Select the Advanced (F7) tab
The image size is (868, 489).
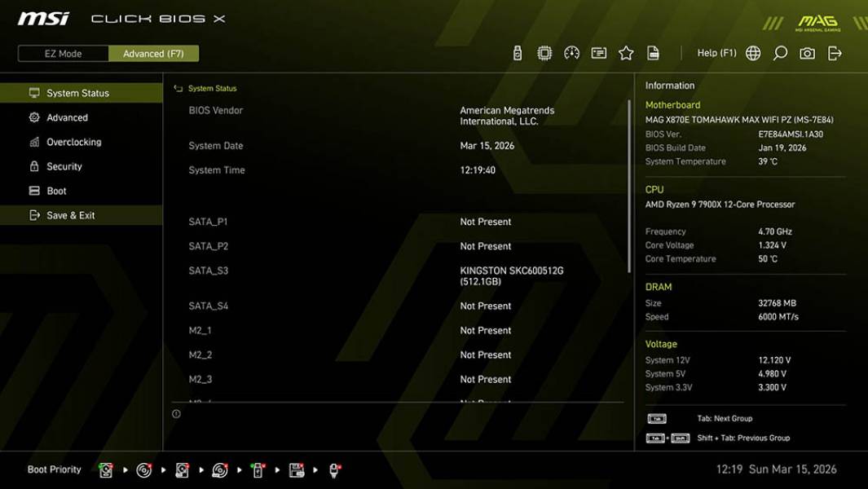(x=154, y=53)
